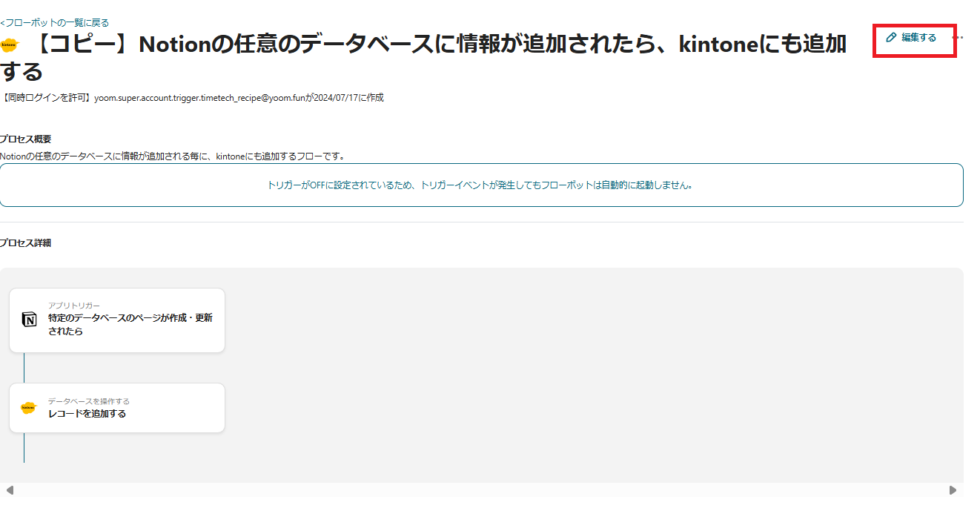Go back via フローボットの一覧に戻る link
Viewport: 980px width, 531px height.
55,23
